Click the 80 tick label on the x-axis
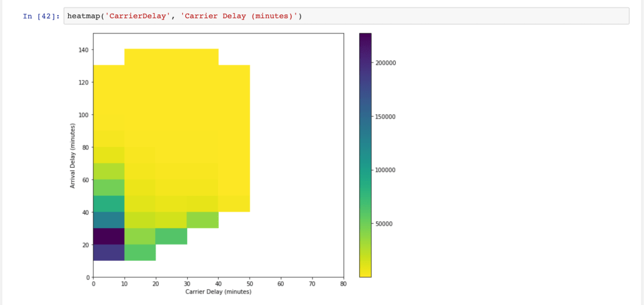This screenshot has height=305, width=644. click(343, 284)
